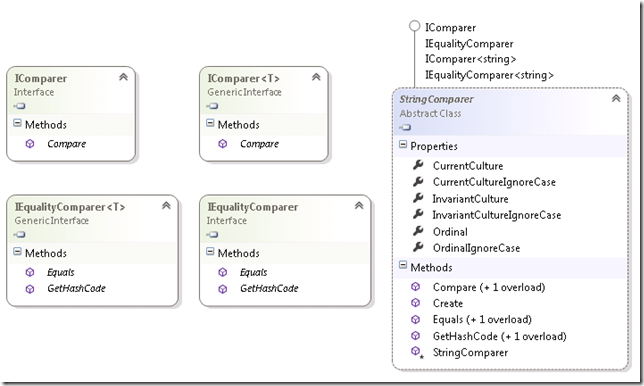The image size is (644, 386).
Task: Click the interface lollipop circle above StringComparer
Action: coord(415,26)
